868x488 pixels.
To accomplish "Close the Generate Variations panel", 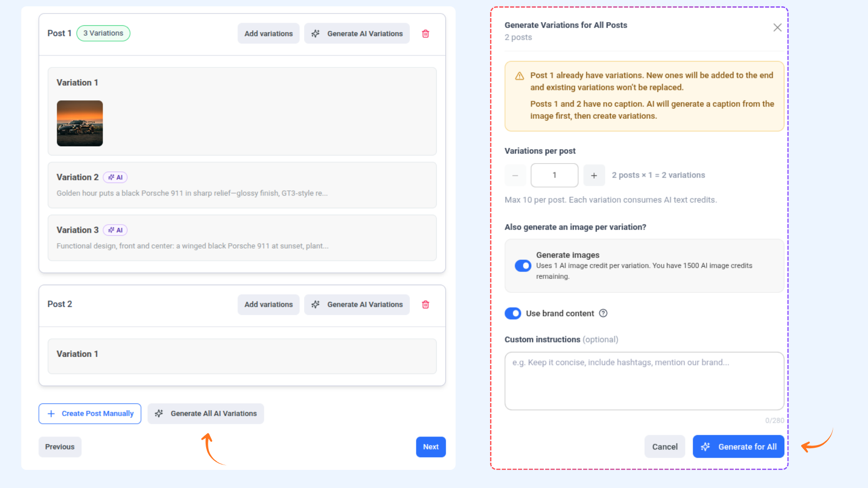I will [777, 28].
